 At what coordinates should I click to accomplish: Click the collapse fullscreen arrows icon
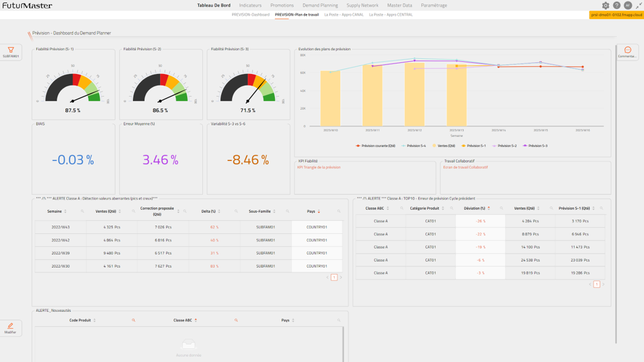pyautogui.click(x=638, y=5)
